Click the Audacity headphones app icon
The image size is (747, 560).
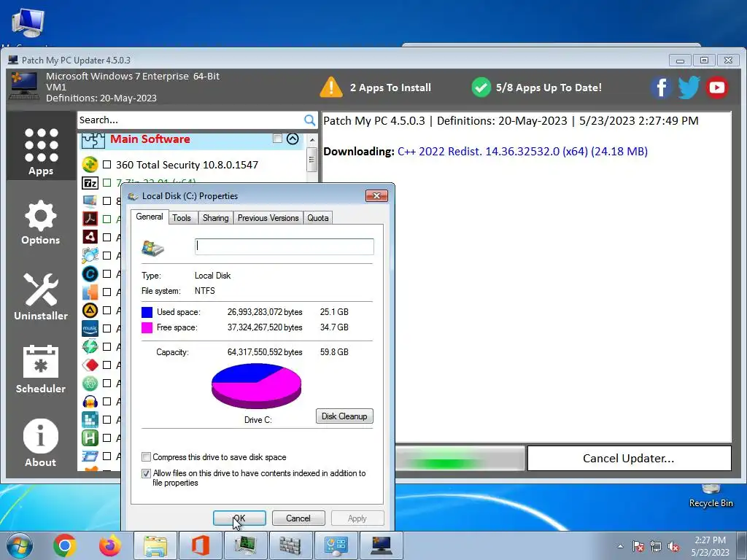[x=90, y=402]
